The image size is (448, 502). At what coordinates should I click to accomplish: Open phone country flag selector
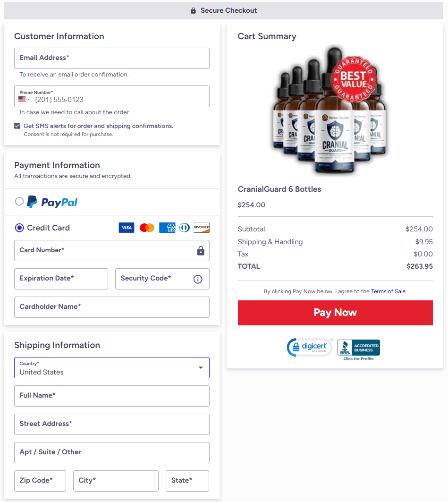(25, 99)
